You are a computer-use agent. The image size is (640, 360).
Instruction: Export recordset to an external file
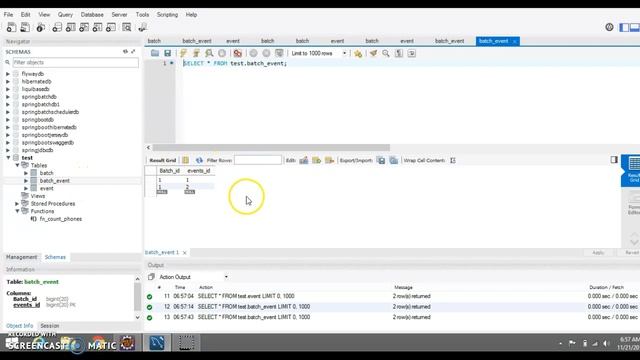click(x=381, y=160)
